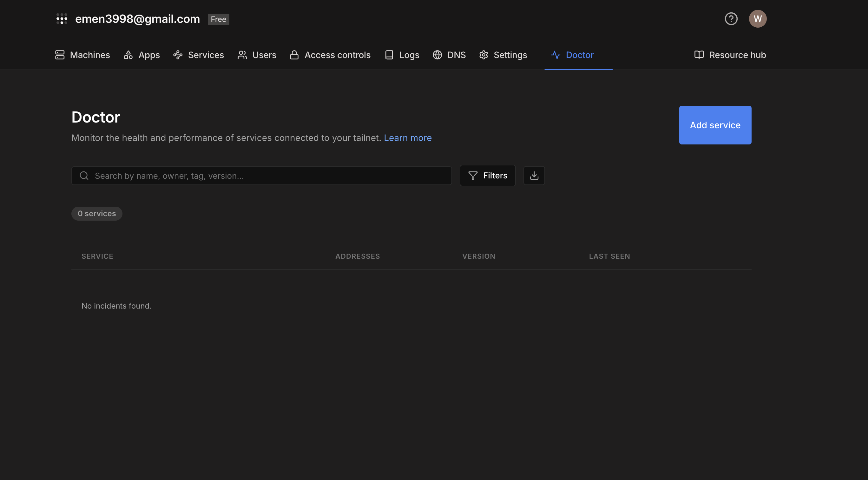Click the Settings gear icon
Image resolution: width=868 pixels, height=480 pixels.
(483, 55)
